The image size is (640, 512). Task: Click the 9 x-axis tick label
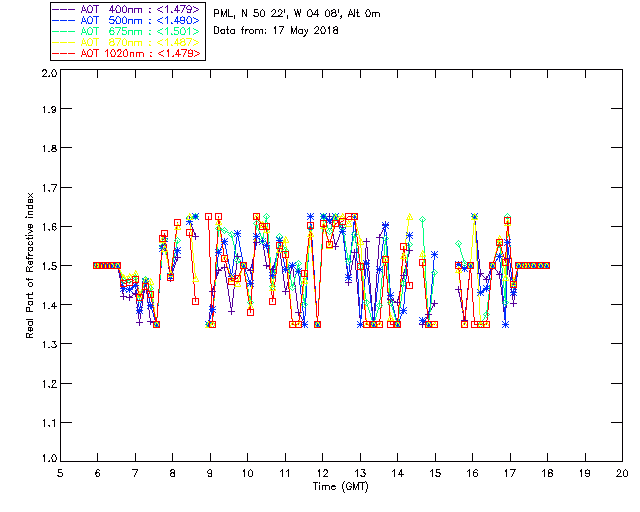[x=210, y=473]
